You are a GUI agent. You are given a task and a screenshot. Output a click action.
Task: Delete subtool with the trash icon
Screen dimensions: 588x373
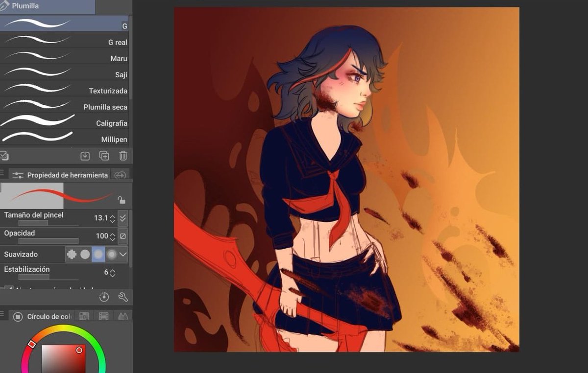[x=123, y=156]
